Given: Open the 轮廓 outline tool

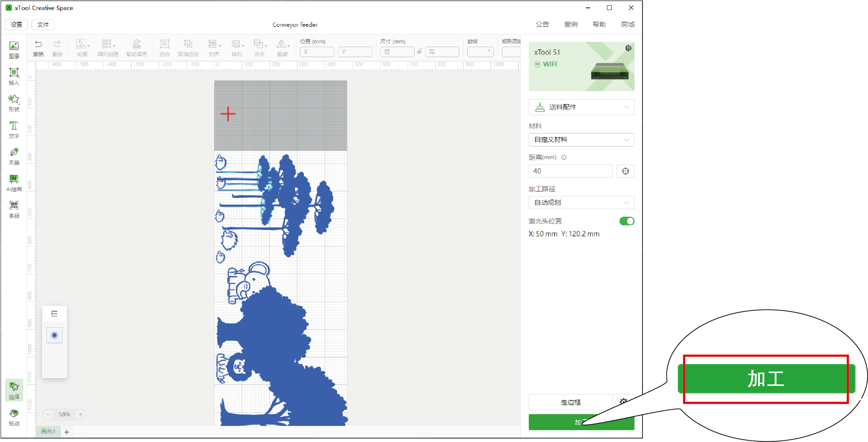Looking at the screenshot, I should pyautogui.click(x=82, y=48).
